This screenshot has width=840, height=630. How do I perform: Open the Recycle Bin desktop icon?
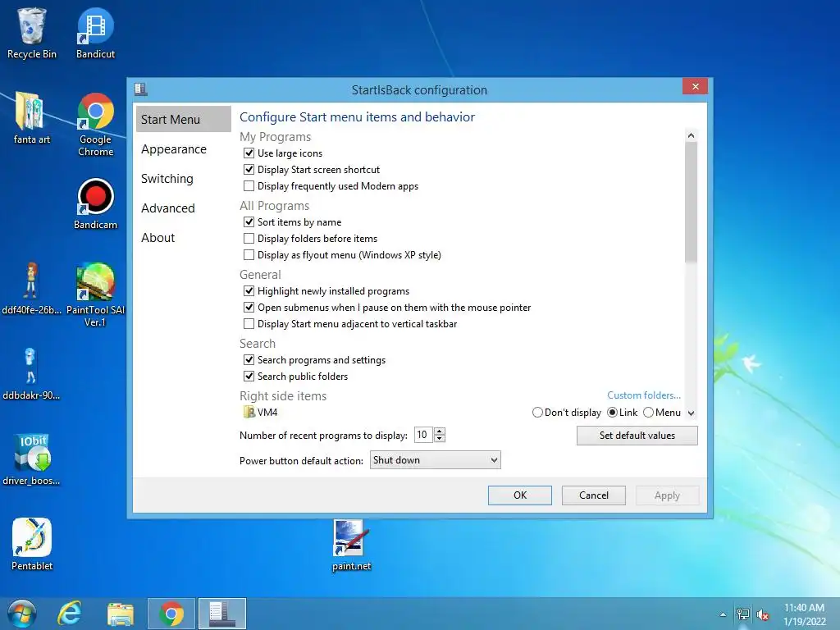click(x=31, y=33)
